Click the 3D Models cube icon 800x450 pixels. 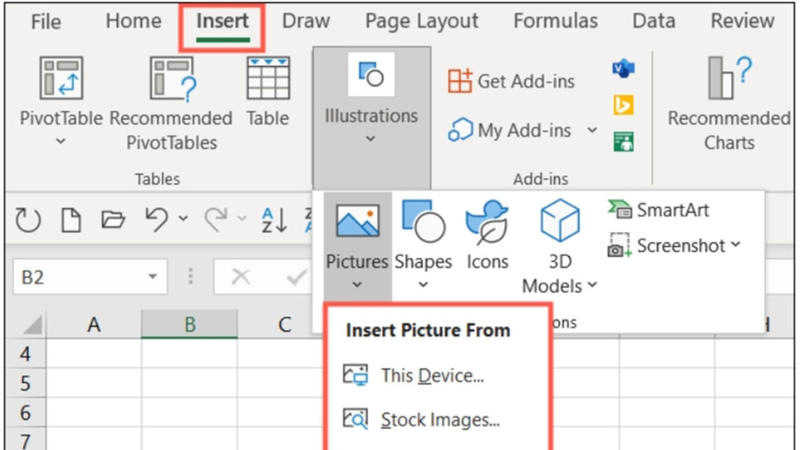(x=560, y=220)
